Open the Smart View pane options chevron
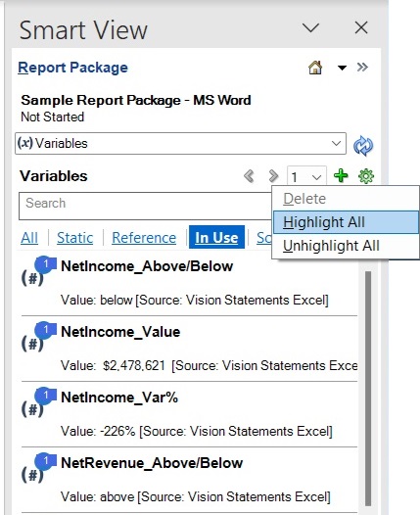 tap(310, 28)
